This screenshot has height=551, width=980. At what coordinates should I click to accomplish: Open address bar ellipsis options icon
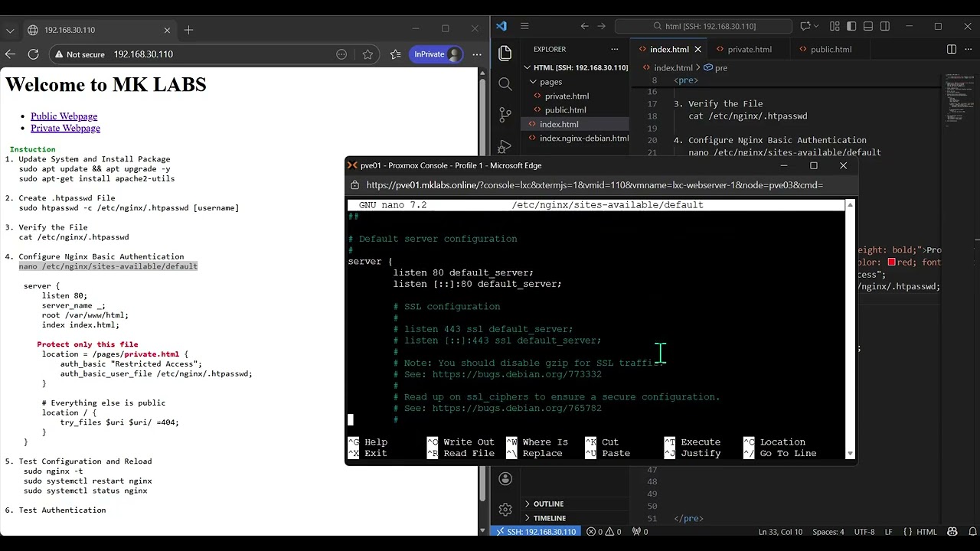click(x=341, y=54)
